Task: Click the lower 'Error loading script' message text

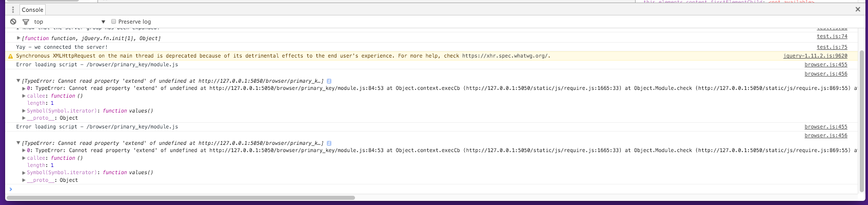Action: coord(97,127)
